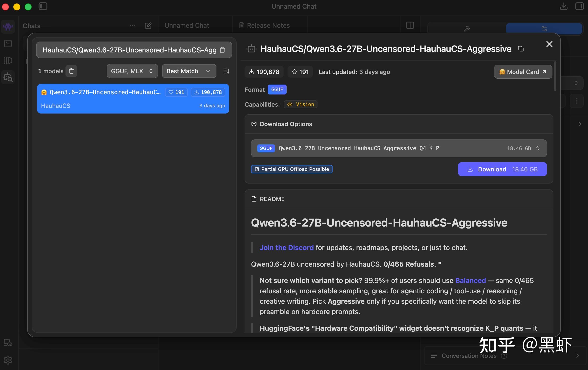Click trash icon next to 1 models
Image resolution: width=588 pixels, height=370 pixels.
click(71, 71)
